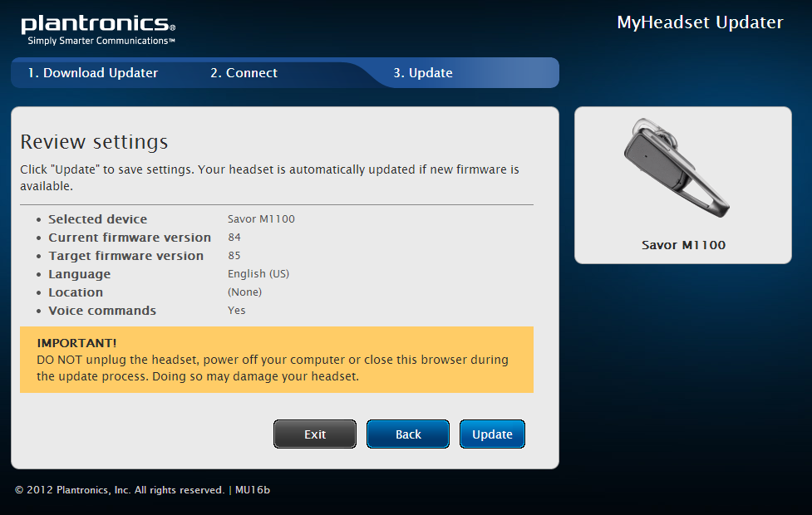812x515 pixels.
Task: Click the voice commands value 'Yes'
Action: 237,310
